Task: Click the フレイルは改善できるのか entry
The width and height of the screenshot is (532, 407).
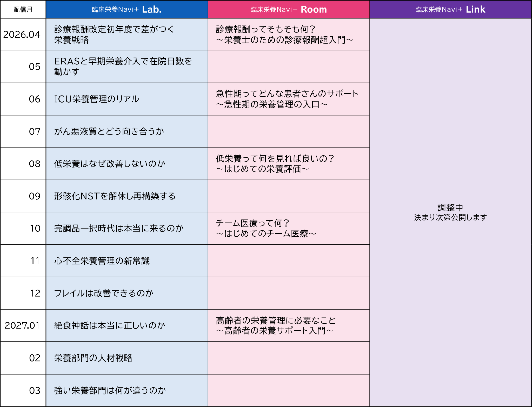Action: (104, 293)
